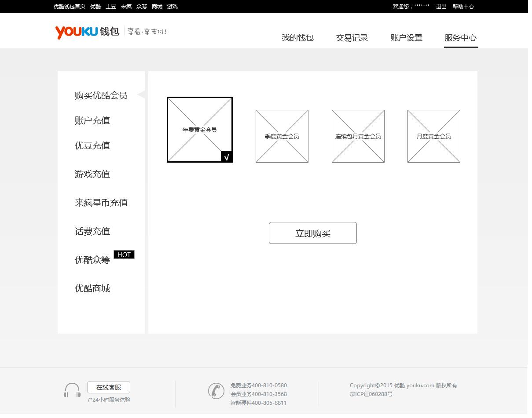Switch to the 我的钱包 tab
Viewport: 532px width, 418px height.
[x=297, y=38]
